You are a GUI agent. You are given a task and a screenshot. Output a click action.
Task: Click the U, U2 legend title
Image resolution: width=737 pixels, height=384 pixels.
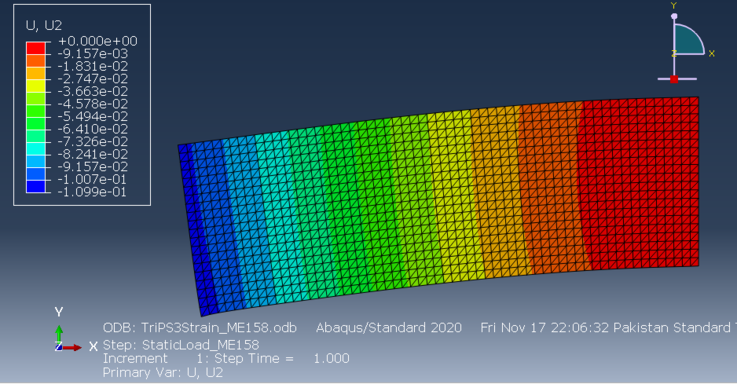(x=44, y=25)
